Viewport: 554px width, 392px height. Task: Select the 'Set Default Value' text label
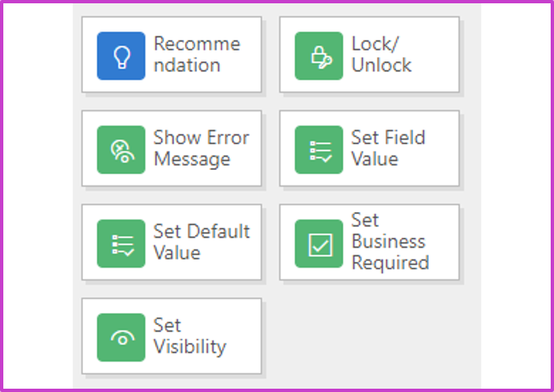click(202, 242)
